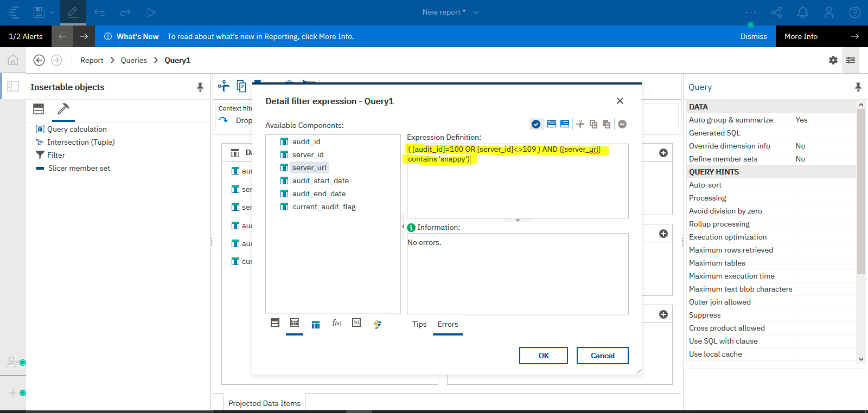Click Queries in the breadcrumb
Viewport: 868px width, 413px height.
point(133,60)
